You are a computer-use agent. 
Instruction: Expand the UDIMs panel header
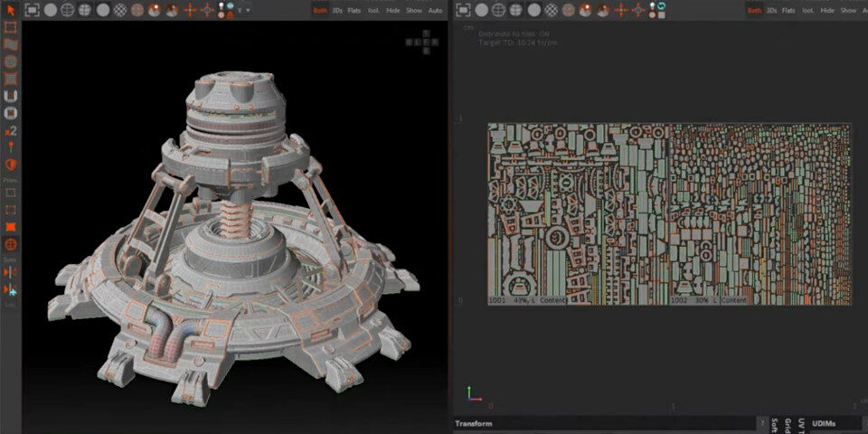[824, 423]
